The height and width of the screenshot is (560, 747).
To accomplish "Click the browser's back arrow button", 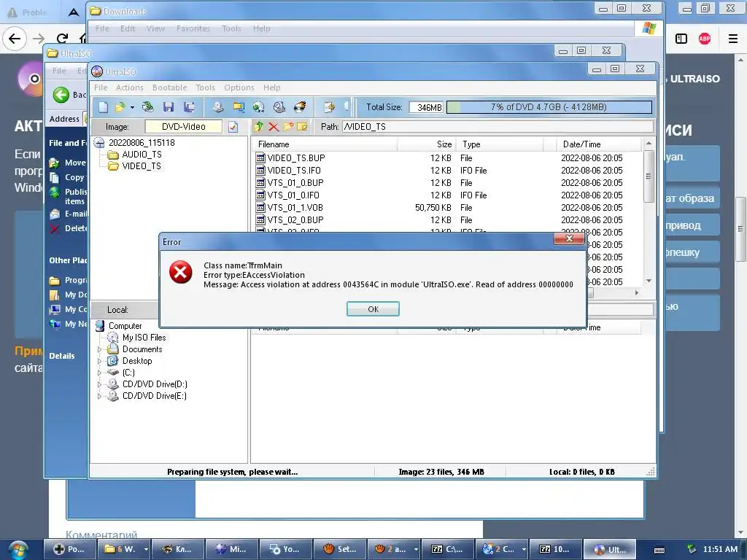I will pyautogui.click(x=15, y=39).
